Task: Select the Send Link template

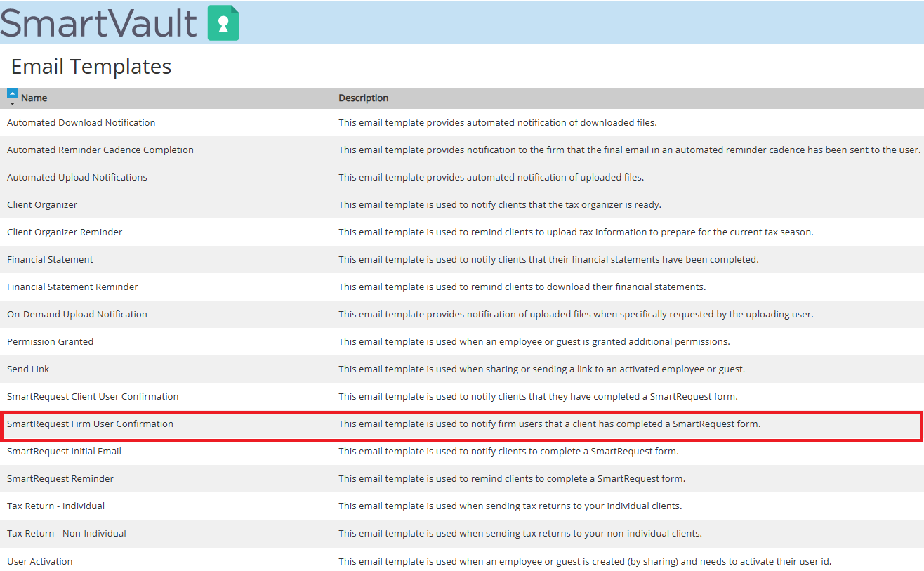Action: click(x=28, y=369)
